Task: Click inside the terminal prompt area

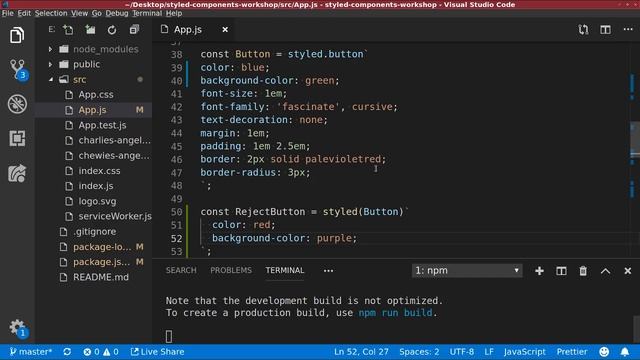Action: pyautogui.click(x=169, y=336)
